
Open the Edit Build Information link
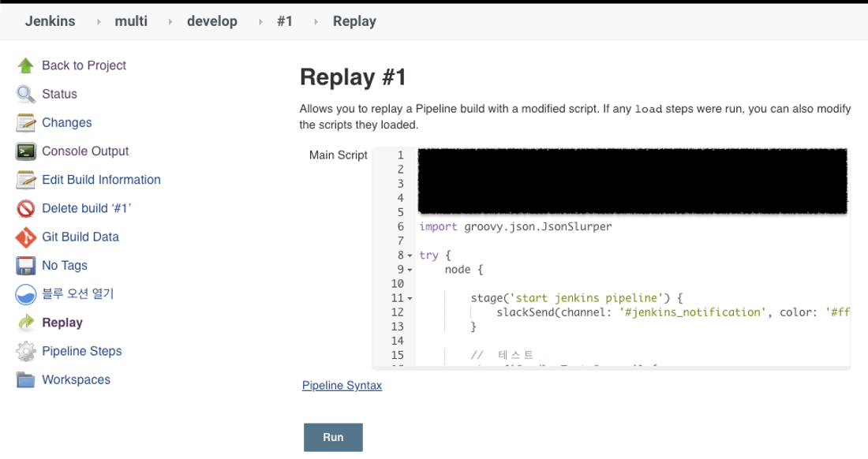pyautogui.click(x=101, y=180)
